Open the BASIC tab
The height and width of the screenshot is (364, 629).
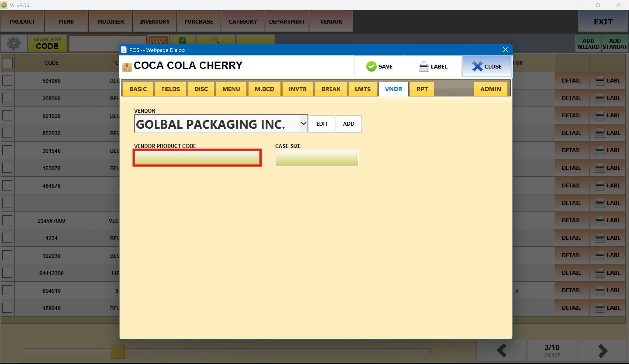[138, 89]
